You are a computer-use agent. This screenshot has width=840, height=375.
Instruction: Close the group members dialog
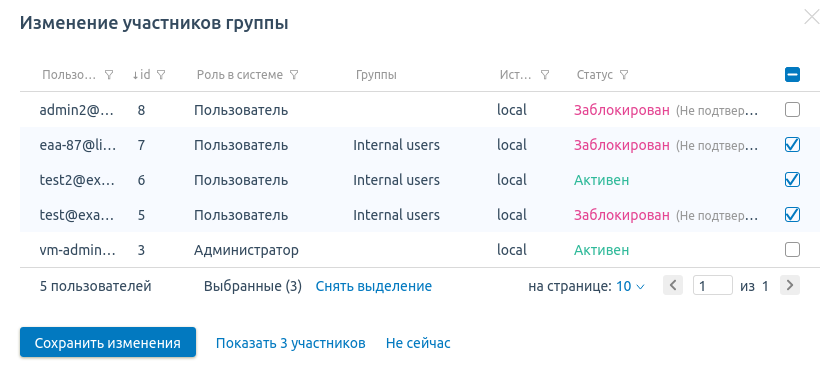point(812,17)
